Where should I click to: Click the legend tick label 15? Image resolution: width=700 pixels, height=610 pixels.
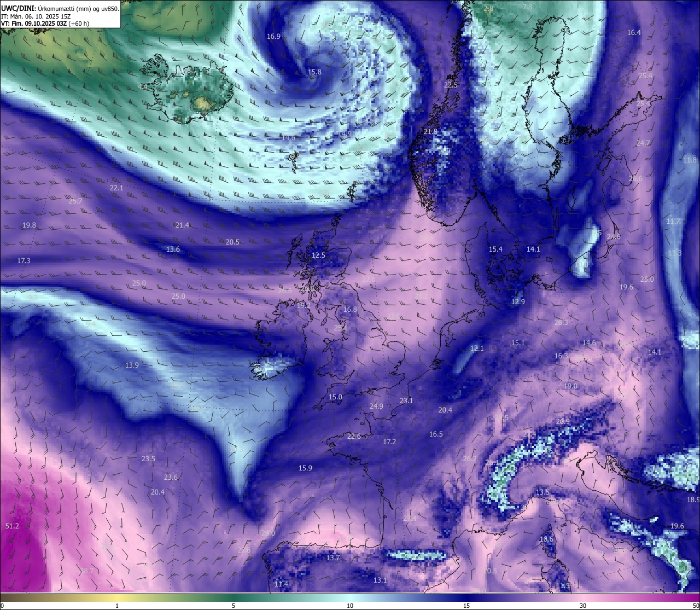pos(466,606)
